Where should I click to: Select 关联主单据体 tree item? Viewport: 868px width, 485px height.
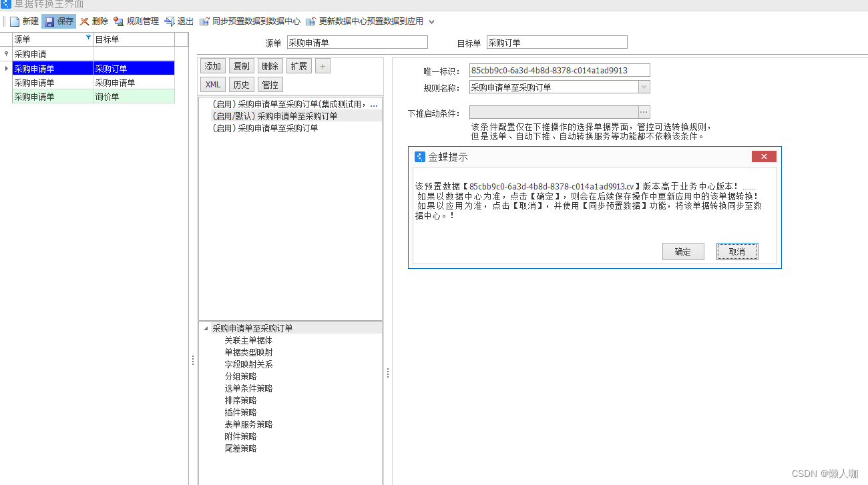click(248, 340)
